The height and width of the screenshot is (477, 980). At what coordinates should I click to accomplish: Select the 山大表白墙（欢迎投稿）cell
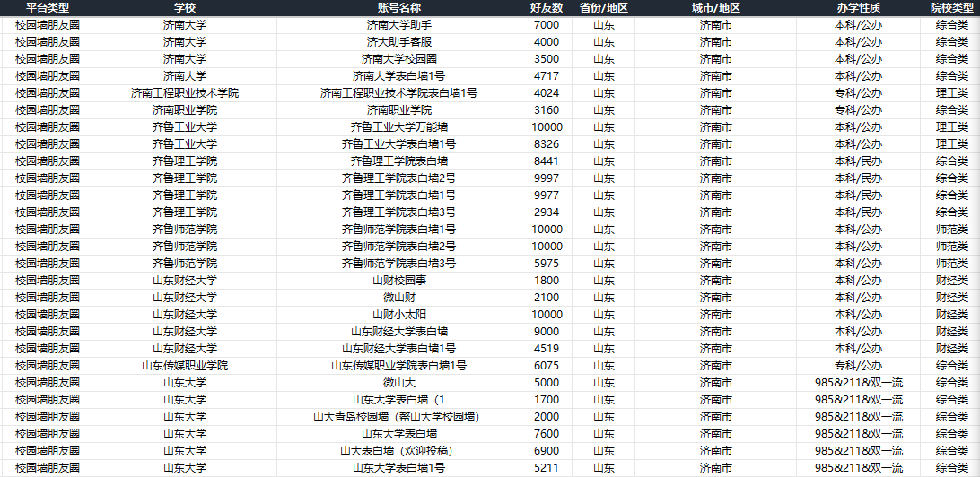[398, 451]
